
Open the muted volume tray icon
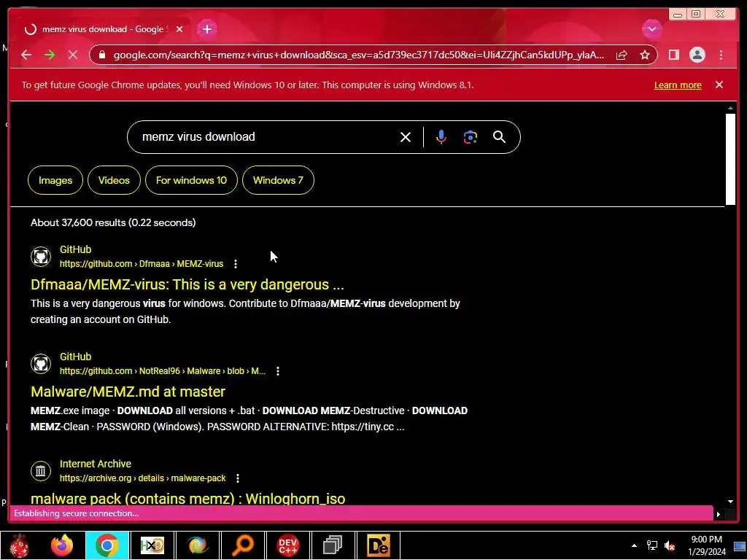670,545
